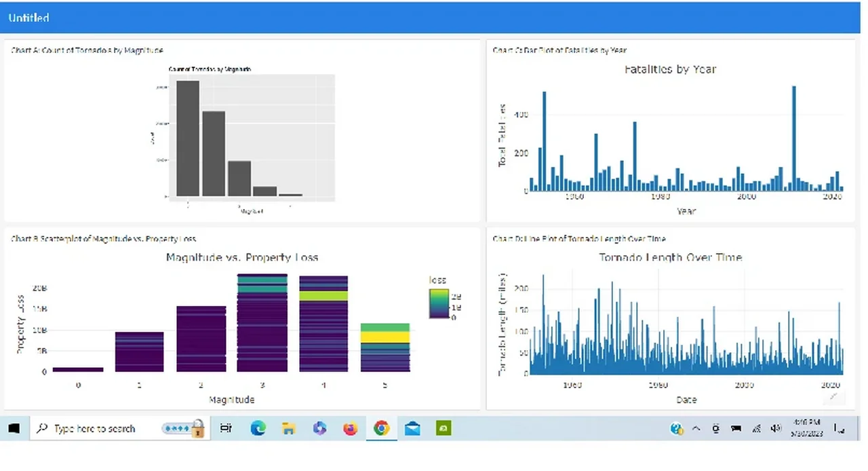868x471 pixels.
Task: Launch Microsoft Edge from the taskbar
Action: point(258,428)
